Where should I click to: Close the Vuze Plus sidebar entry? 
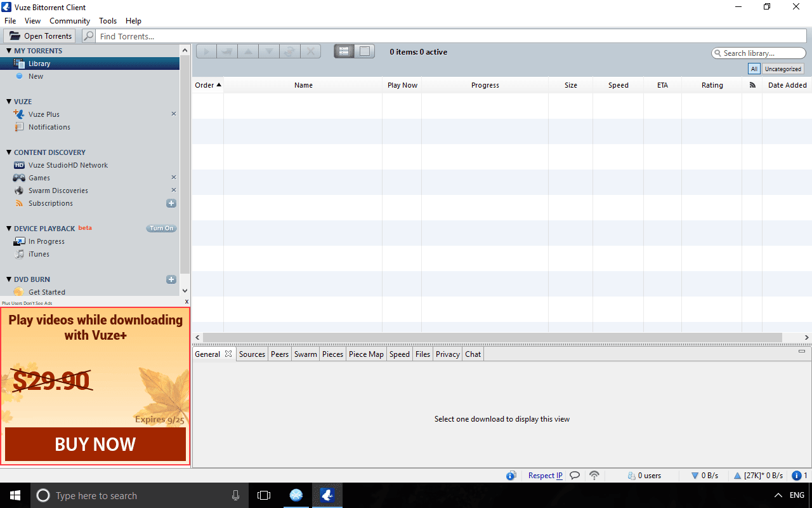(174, 114)
